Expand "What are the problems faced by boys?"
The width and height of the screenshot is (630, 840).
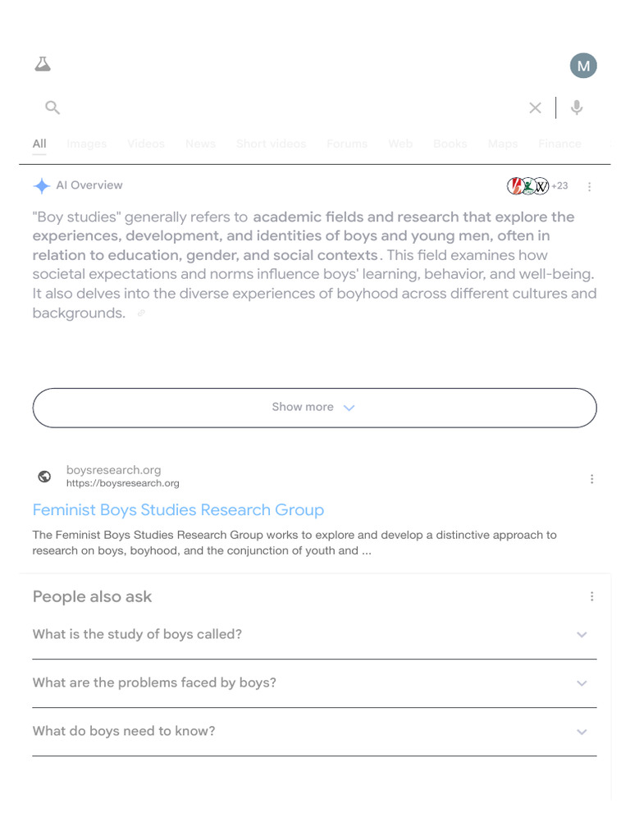pyautogui.click(x=314, y=682)
